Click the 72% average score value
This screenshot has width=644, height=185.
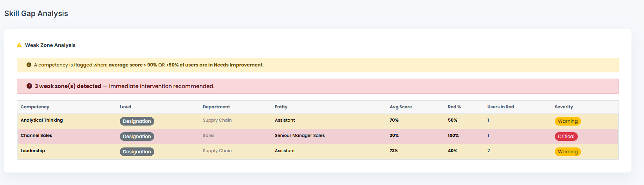coord(394,151)
